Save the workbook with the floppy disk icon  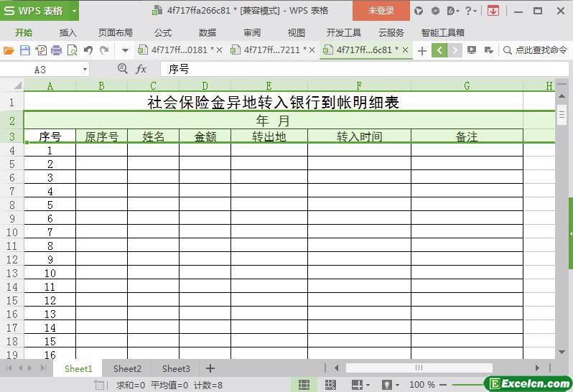click(25, 50)
